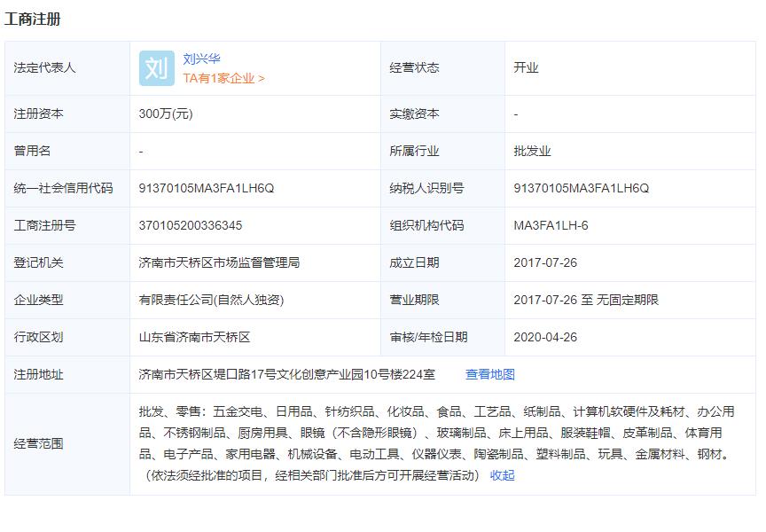Image resolution: width=766 pixels, height=532 pixels.
Task: Click inspection date 2020-04-26
Action: click(x=545, y=337)
